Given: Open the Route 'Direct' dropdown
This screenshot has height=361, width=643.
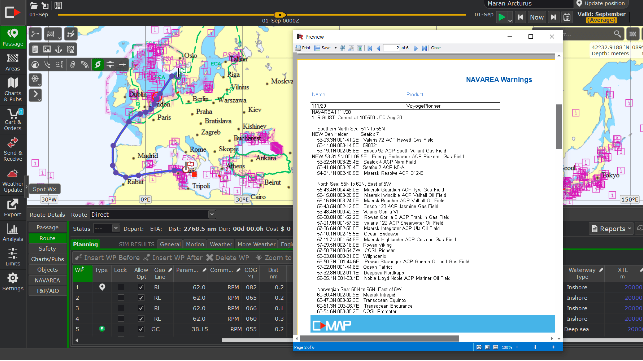Looking at the screenshot, I should 212,215.
